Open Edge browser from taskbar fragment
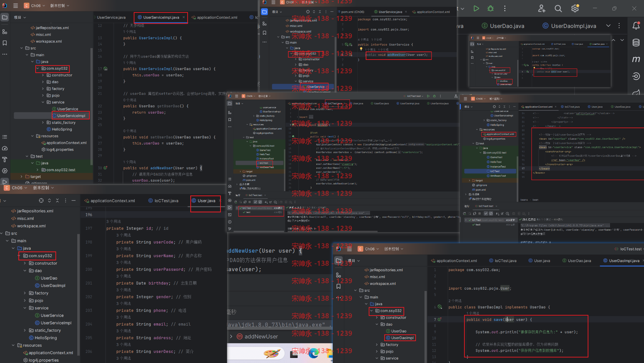The width and height of the screenshot is (644, 363). (314, 353)
